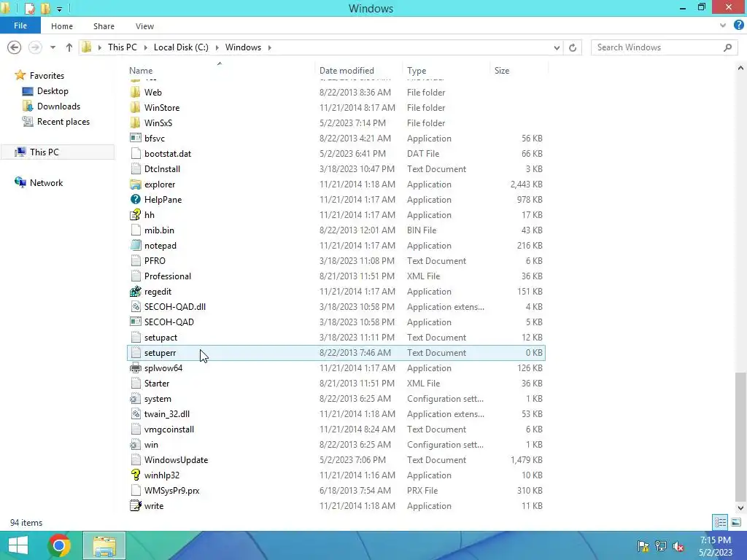747x560 pixels.
Task: Select the WMSysPr9.prx file
Action: coord(336,491)
